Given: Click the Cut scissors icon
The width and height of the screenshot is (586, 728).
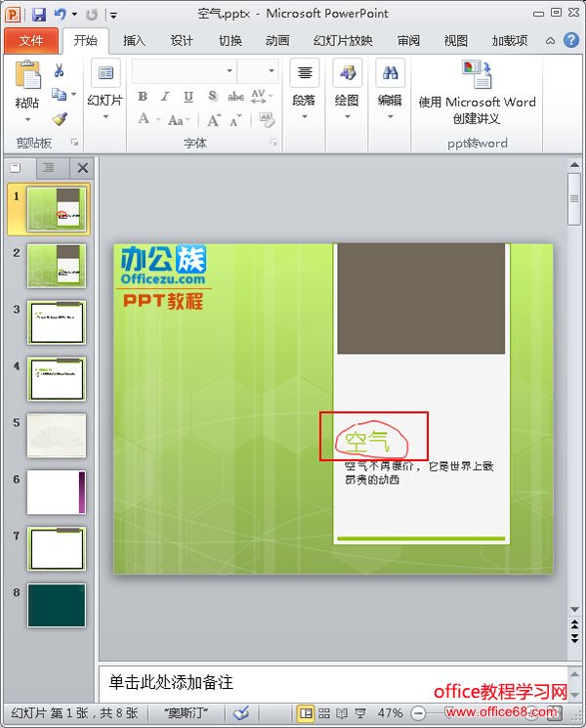Looking at the screenshot, I should (x=59, y=70).
